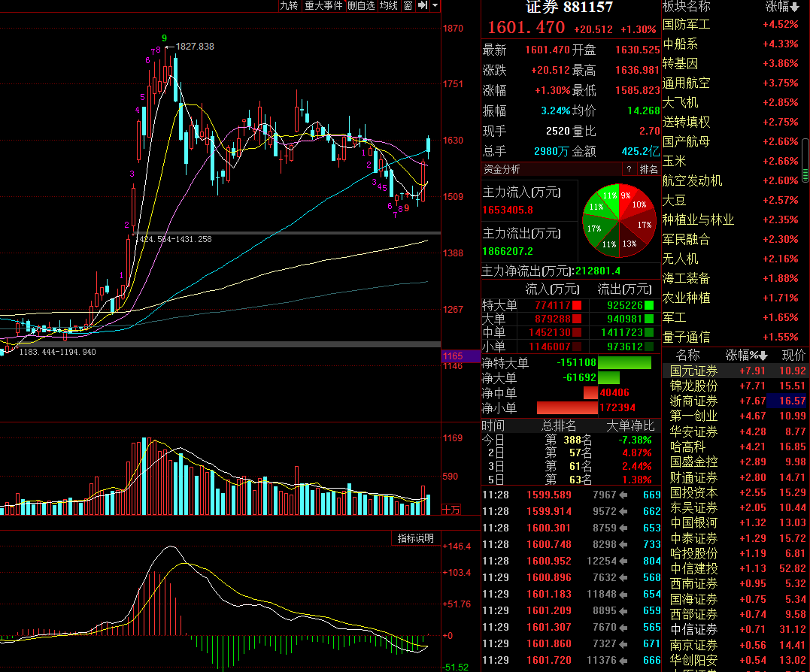Viewport: 810px width, 672px height.
Task: Click the 十万 volume unit label
Action: point(451,510)
